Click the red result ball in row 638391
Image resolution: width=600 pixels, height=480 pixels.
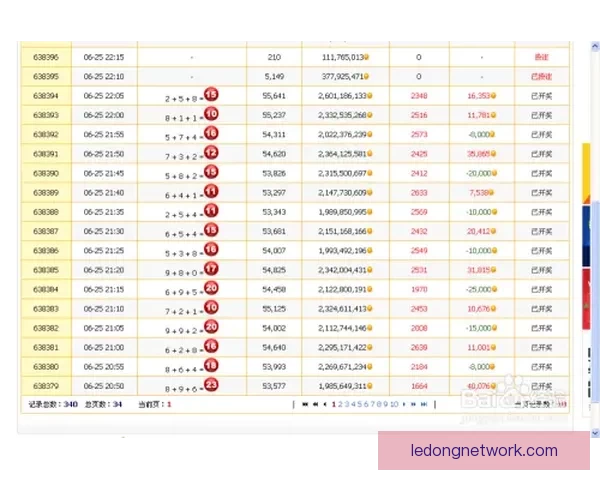[211, 153]
